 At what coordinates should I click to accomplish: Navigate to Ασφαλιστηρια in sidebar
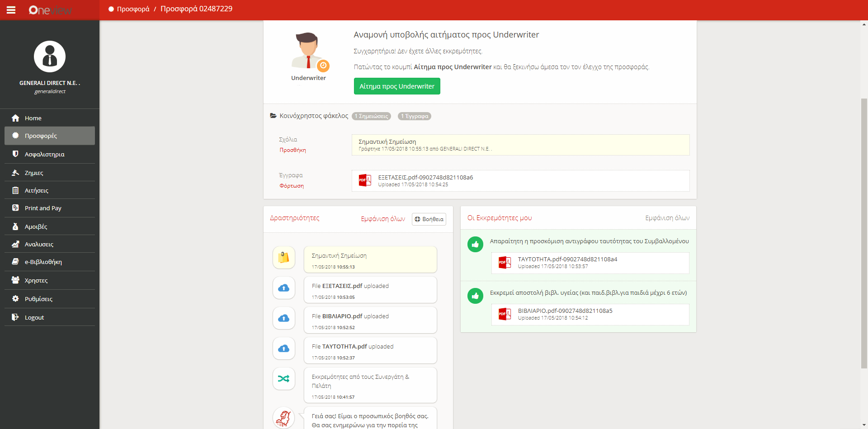(x=44, y=154)
